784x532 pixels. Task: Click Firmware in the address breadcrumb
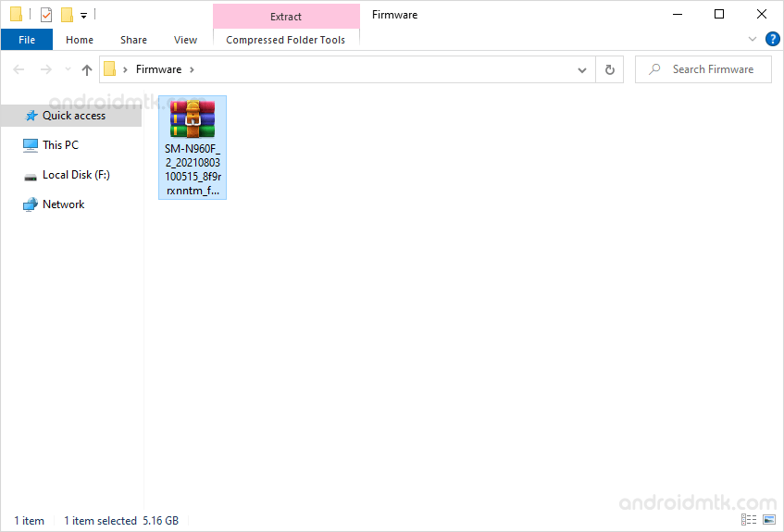[x=158, y=69]
